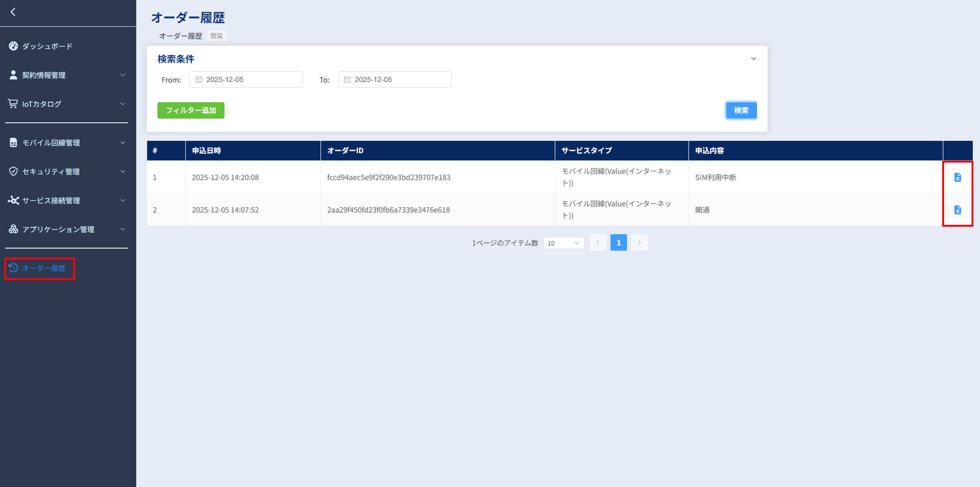
Task: Collapse the 検索条件 search conditions panel
Action: [753, 59]
